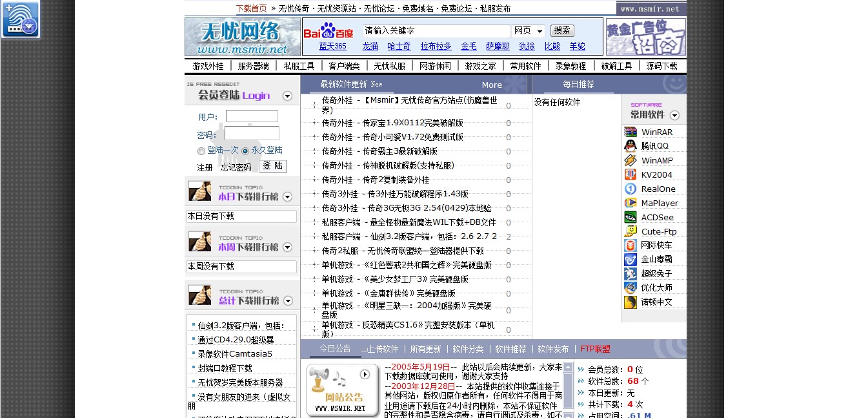The image size is (868, 418).
Task: Select the 登陆一次 radio button
Action: 201,151
